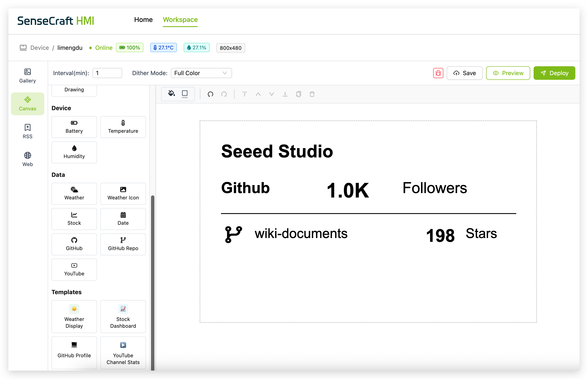The image size is (588, 379).
Task: Click the red debug bug icon
Action: [x=438, y=73]
